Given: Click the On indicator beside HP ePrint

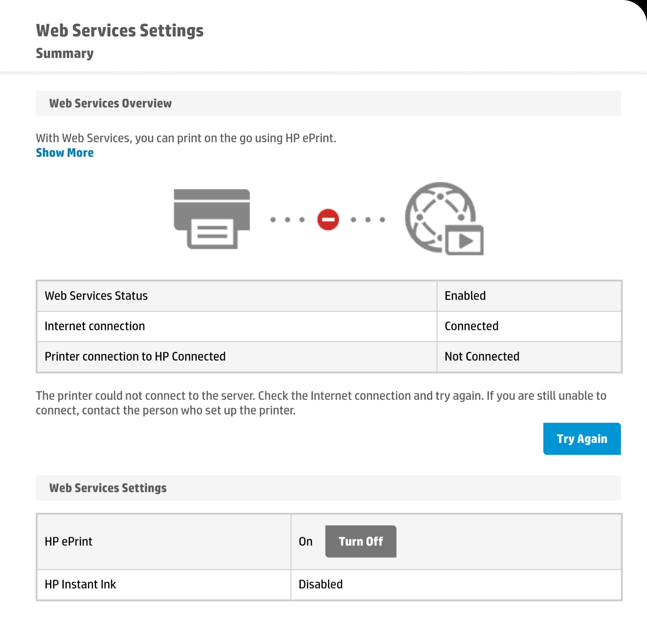Looking at the screenshot, I should point(306,542).
